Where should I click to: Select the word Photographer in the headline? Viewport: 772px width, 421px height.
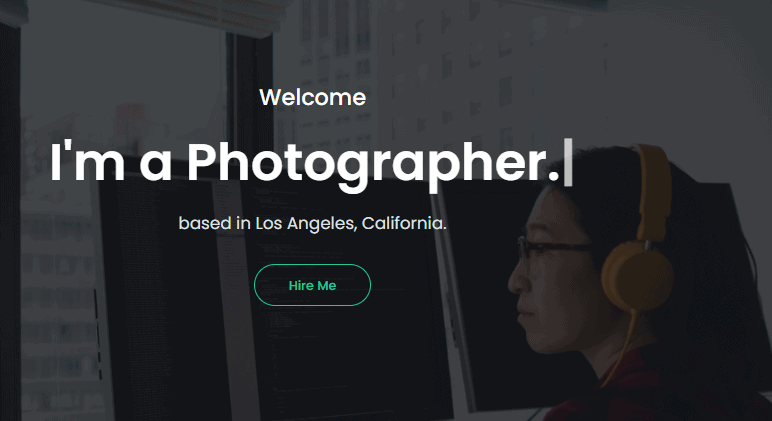(x=373, y=163)
